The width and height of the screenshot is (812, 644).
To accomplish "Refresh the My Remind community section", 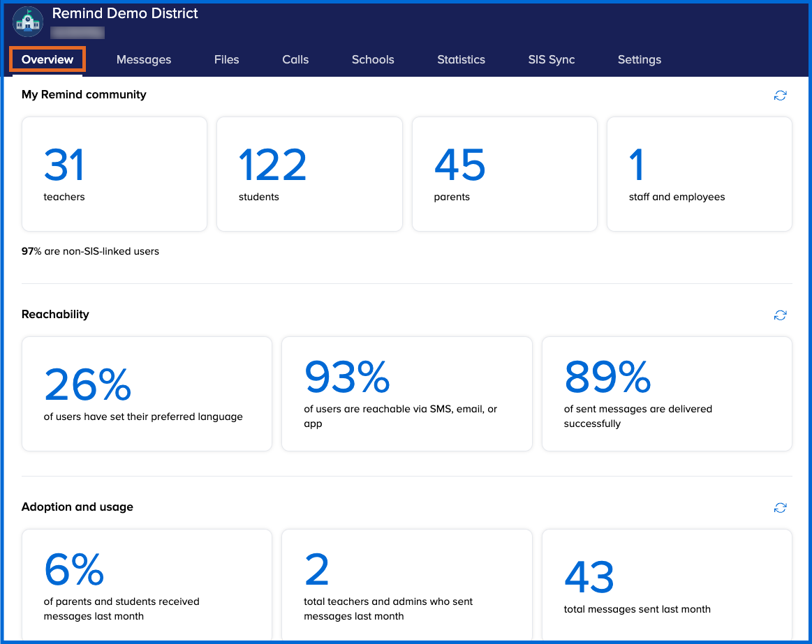I will point(780,96).
